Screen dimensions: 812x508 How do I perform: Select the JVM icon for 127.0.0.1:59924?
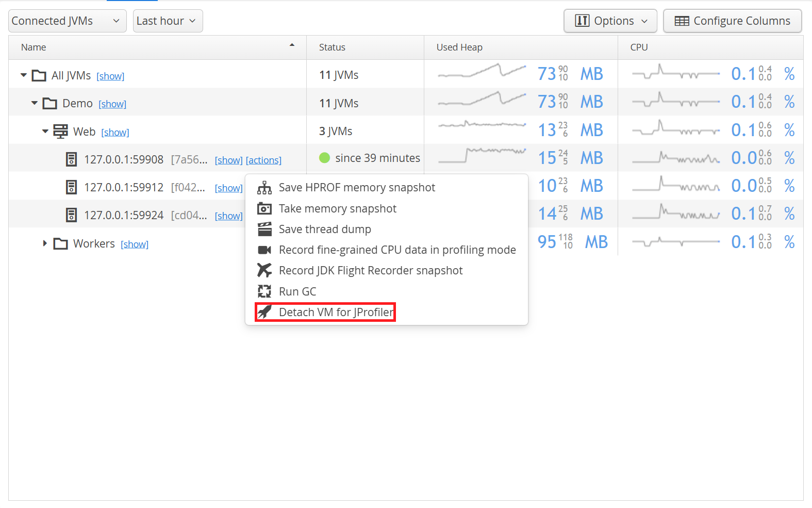[72, 215]
